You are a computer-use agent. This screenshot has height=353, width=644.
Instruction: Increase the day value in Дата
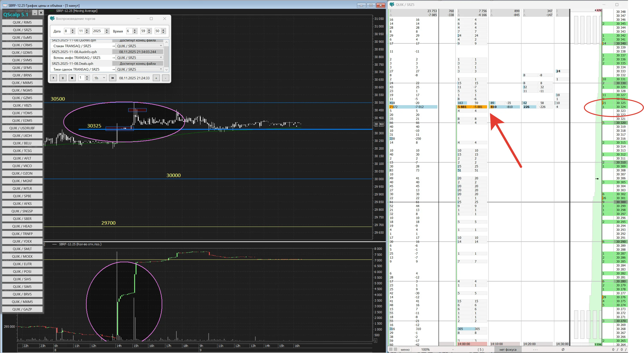[73, 30]
